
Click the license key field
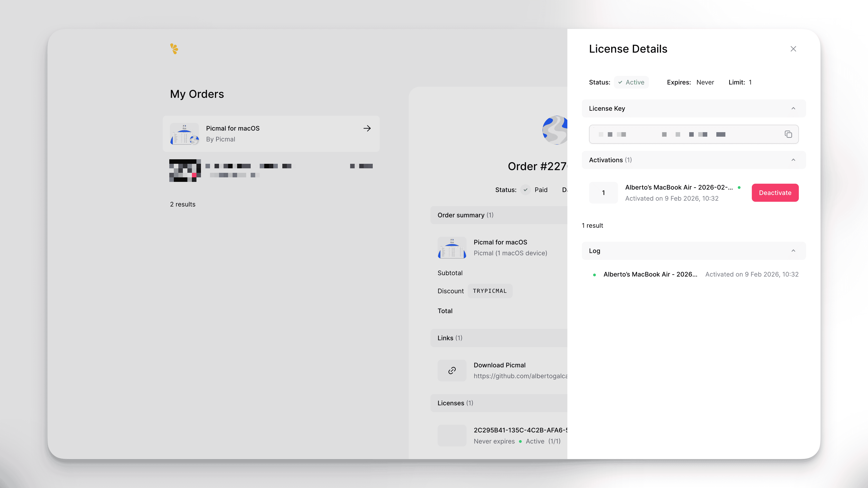[693, 134]
